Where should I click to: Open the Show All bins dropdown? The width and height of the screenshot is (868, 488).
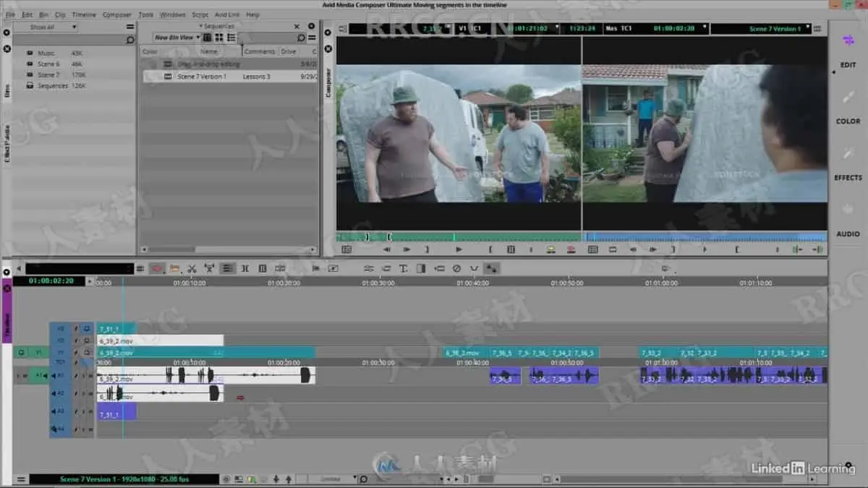(x=46, y=27)
